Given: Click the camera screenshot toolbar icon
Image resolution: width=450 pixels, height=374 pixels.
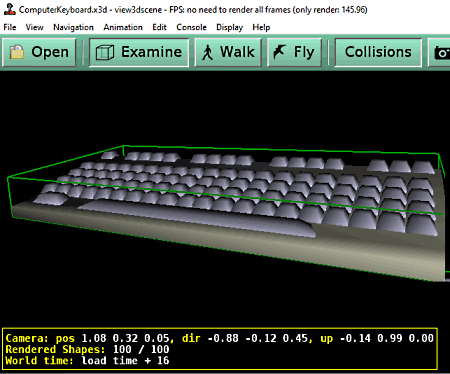Looking at the screenshot, I should click(441, 53).
